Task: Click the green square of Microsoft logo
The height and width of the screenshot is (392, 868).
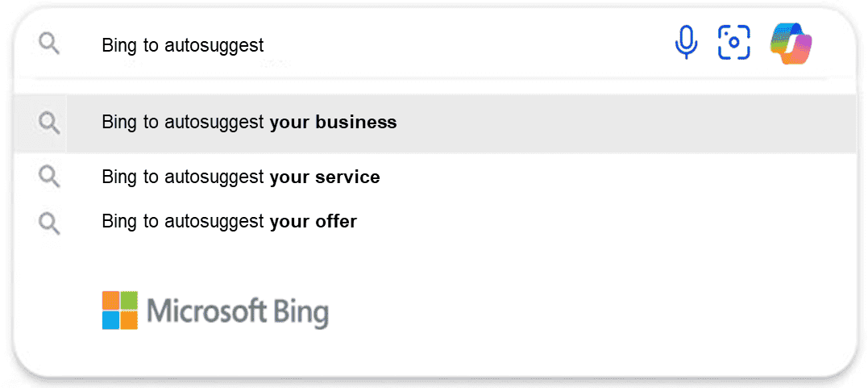Action: coord(129,300)
